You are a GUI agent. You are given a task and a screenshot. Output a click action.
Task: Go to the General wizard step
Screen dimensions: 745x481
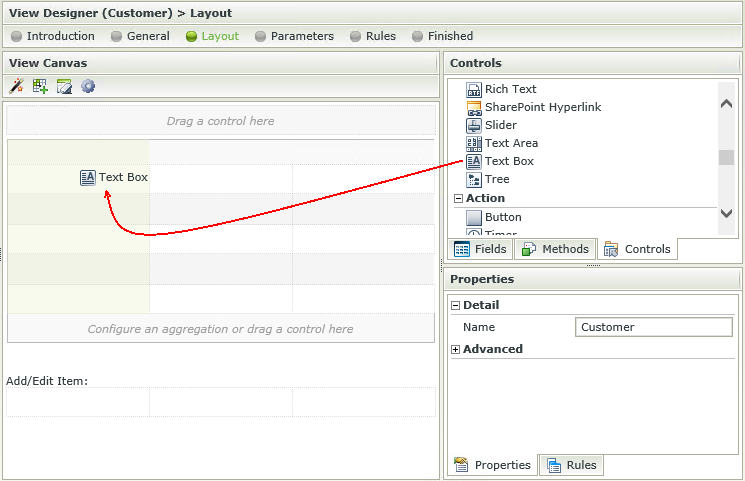[x=140, y=36]
